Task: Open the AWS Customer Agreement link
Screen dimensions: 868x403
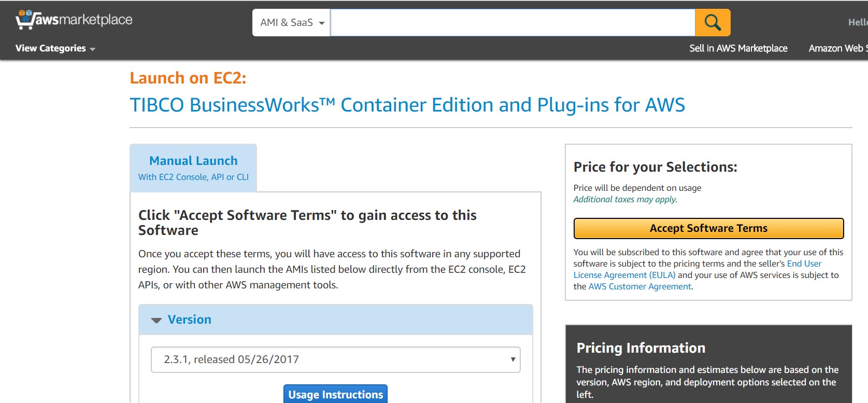Action: coord(639,286)
